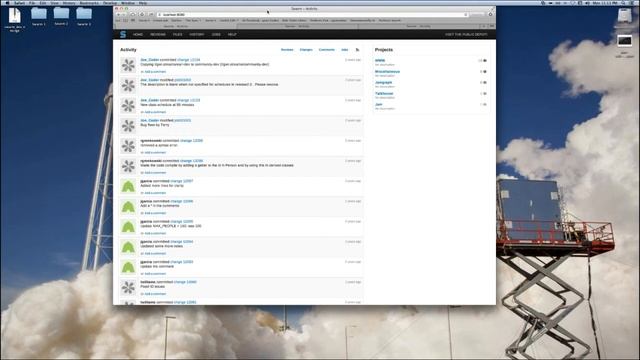This screenshot has width=640, height=360.
Task: Select the first Swarm folder on the desktop
Action: 39,14
